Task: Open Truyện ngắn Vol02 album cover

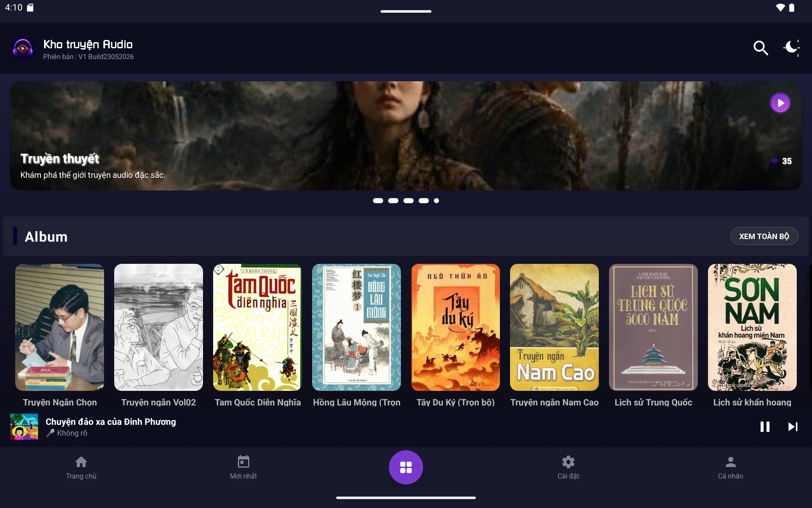Action: pos(158,327)
